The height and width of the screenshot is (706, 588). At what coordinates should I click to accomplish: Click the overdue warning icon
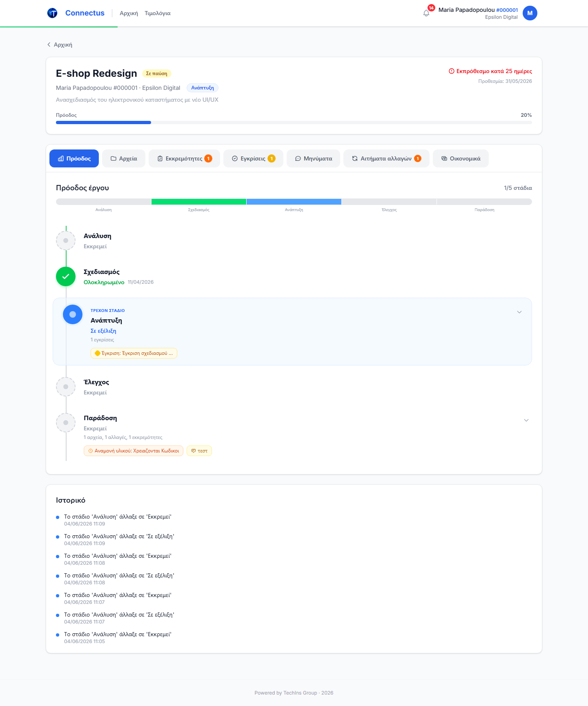coord(452,71)
